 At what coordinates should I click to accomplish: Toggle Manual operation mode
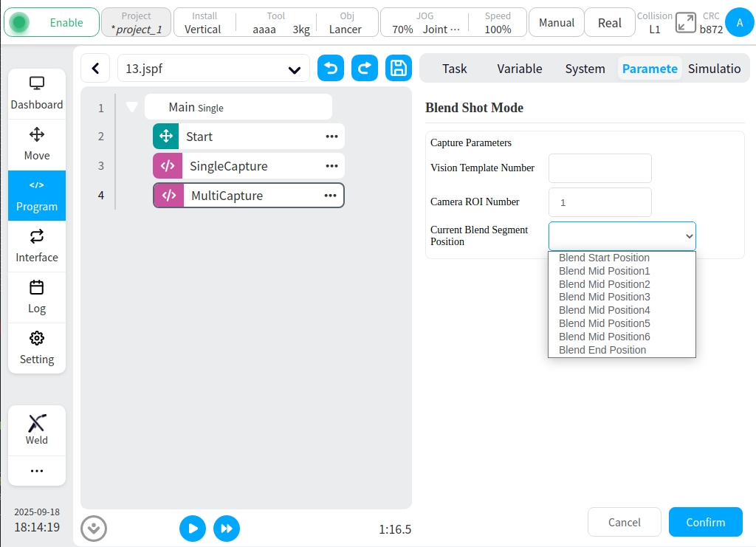click(556, 23)
